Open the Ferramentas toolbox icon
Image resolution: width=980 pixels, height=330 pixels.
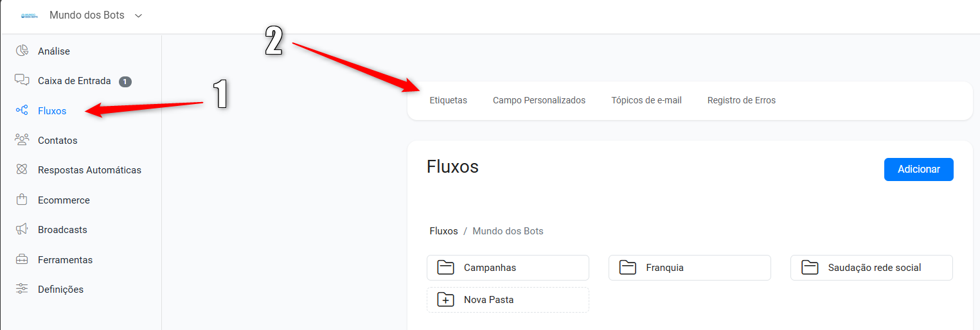[22, 259]
